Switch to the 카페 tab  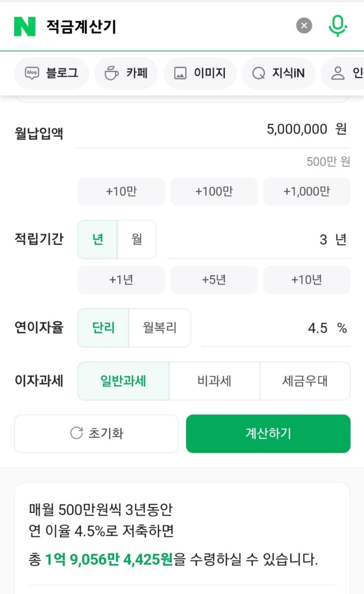[126, 74]
